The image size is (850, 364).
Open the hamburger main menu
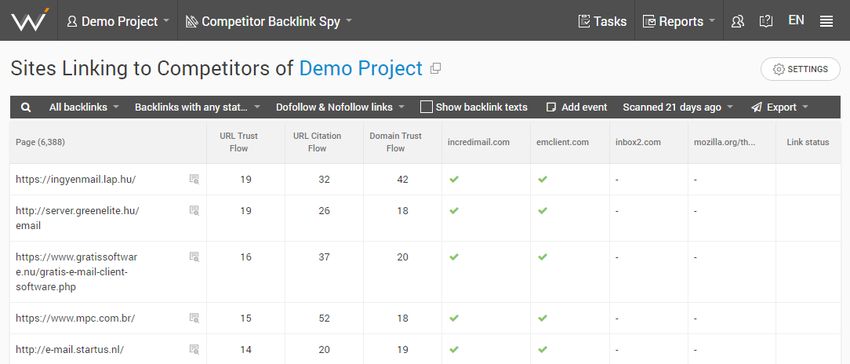pyautogui.click(x=826, y=21)
